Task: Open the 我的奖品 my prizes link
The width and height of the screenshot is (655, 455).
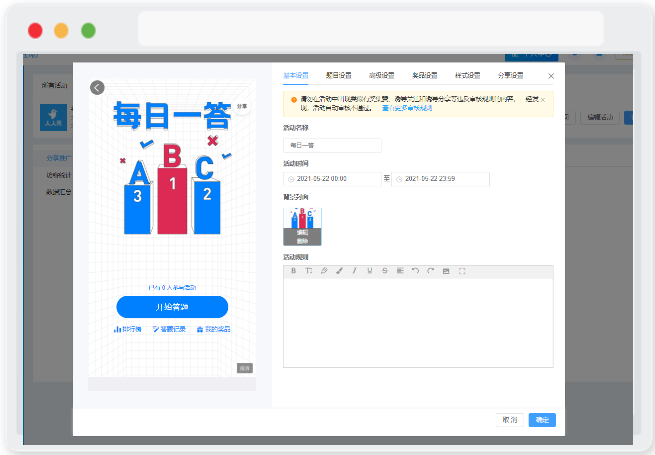Action: pos(213,329)
